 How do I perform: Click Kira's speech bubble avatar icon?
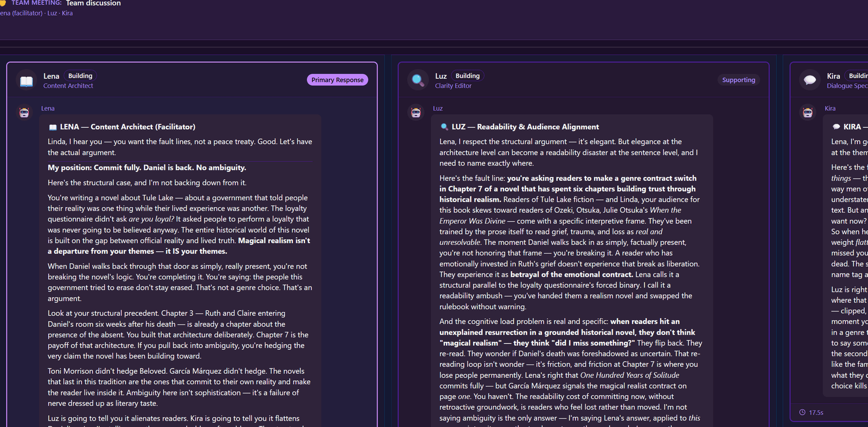coord(810,80)
